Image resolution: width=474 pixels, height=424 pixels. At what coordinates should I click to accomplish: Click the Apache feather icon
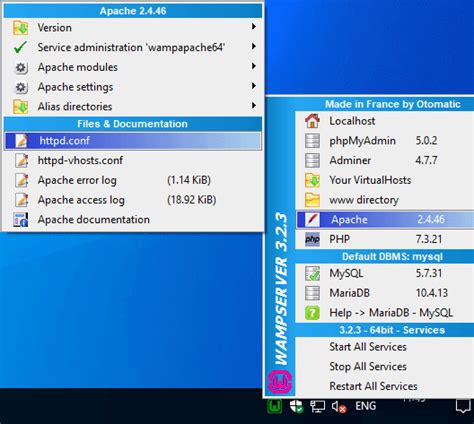click(312, 219)
